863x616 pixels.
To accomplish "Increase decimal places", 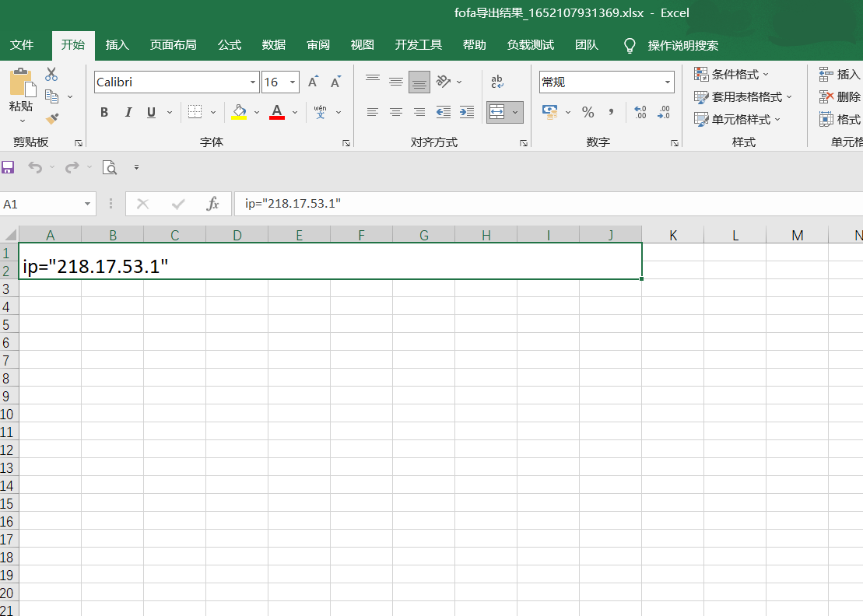I will [640, 112].
